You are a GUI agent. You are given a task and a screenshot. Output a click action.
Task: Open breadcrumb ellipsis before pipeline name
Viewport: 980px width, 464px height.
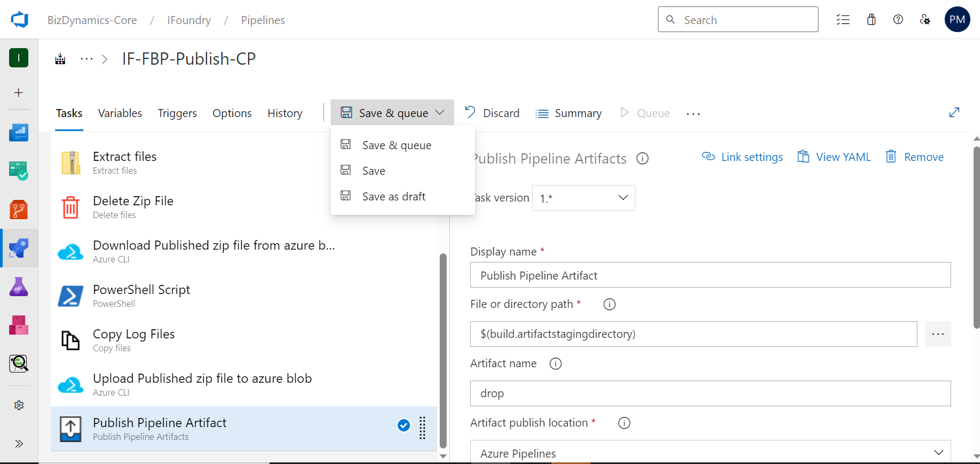[x=86, y=59]
